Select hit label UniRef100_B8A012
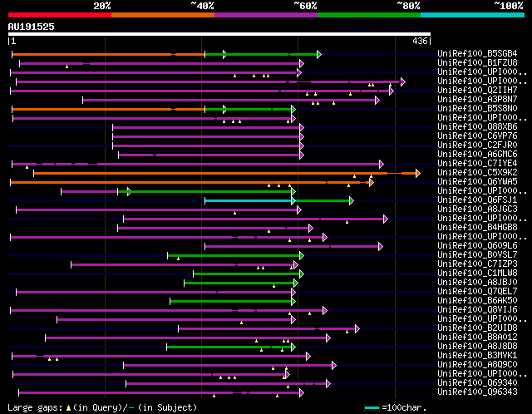The height and width of the screenshot is (414, 532). click(x=477, y=338)
